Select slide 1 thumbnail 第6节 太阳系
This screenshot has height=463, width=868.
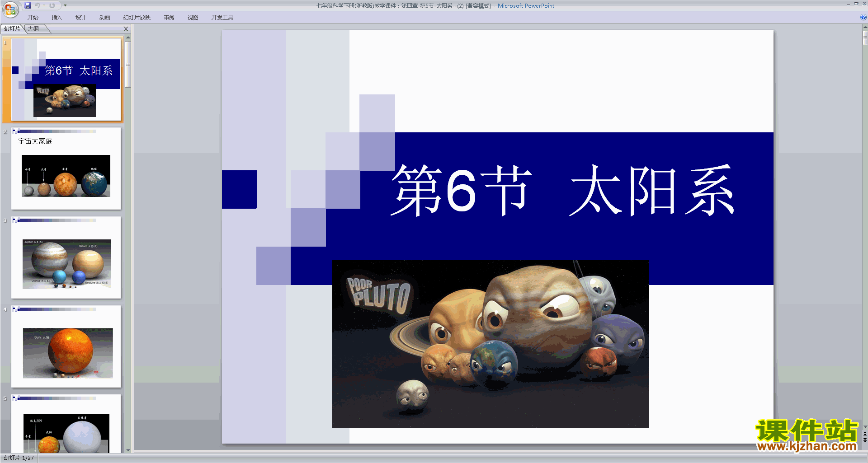(66, 80)
